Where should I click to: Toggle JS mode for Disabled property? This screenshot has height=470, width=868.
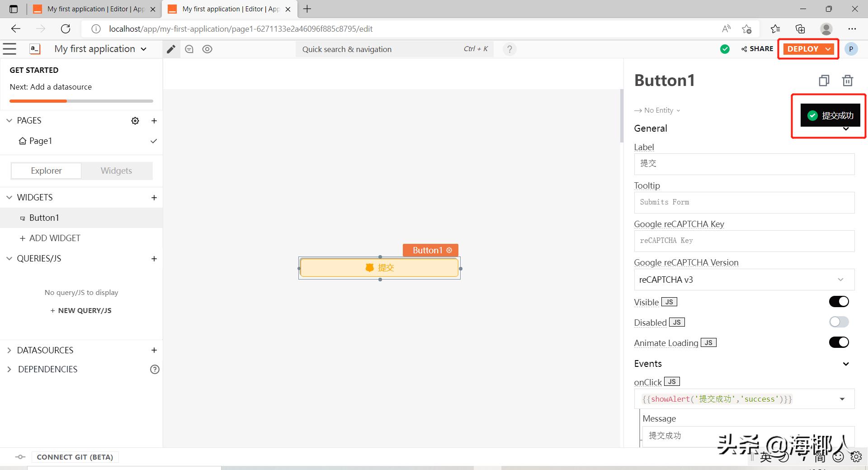(x=677, y=323)
